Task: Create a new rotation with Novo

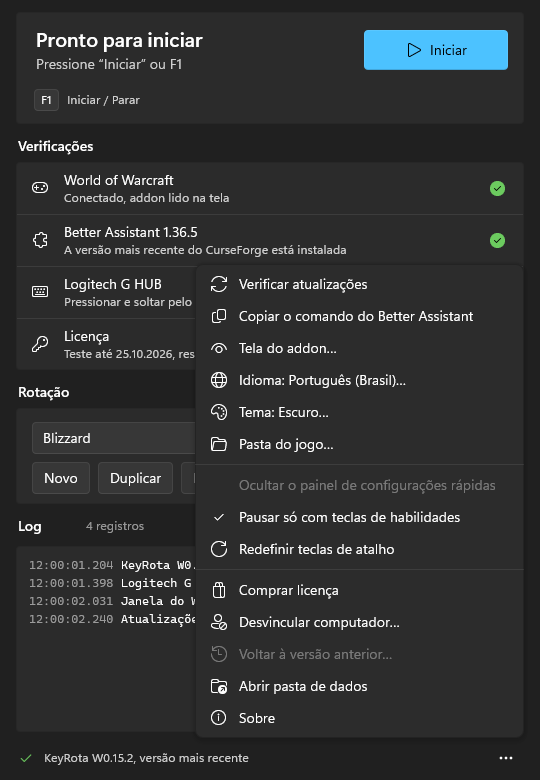Action: 61,478
